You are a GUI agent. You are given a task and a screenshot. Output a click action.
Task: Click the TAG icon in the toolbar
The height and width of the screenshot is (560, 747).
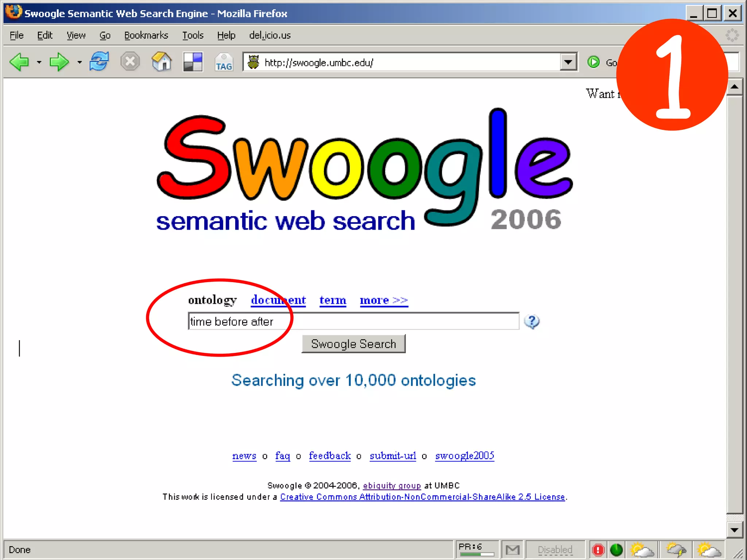pos(224,62)
